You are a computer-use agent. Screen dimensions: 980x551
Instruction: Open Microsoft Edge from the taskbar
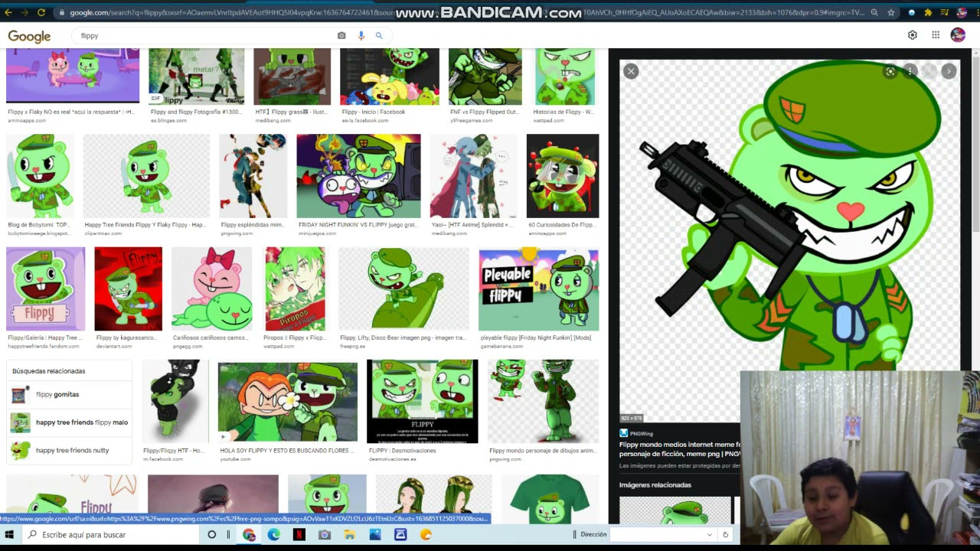[274, 535]
